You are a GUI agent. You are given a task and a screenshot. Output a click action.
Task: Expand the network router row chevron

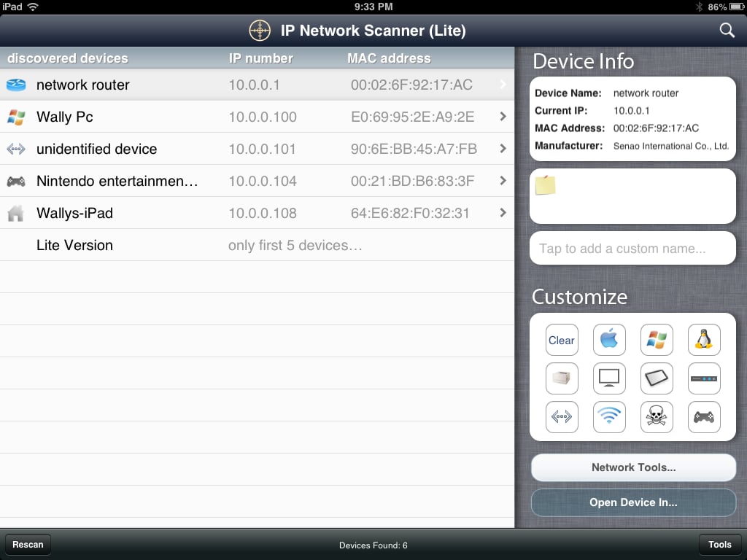pyautogui.click(x=503, y=85)
